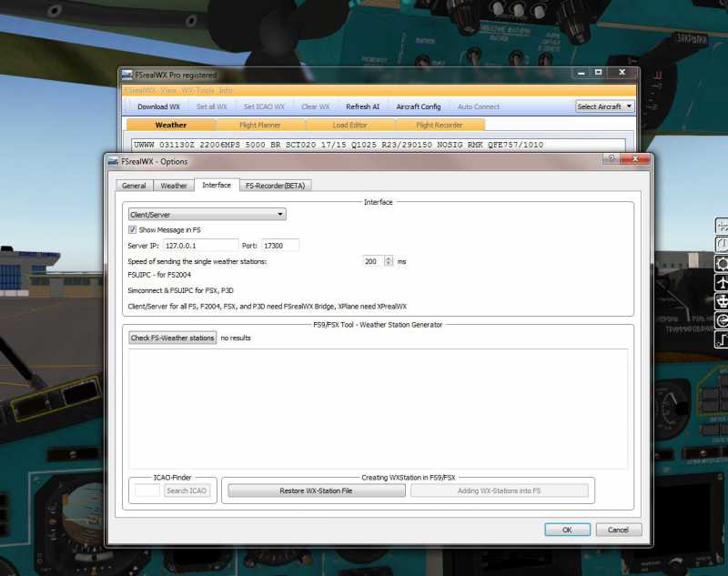Click the music note icon in the simulator side strip

tap(722, 339)
